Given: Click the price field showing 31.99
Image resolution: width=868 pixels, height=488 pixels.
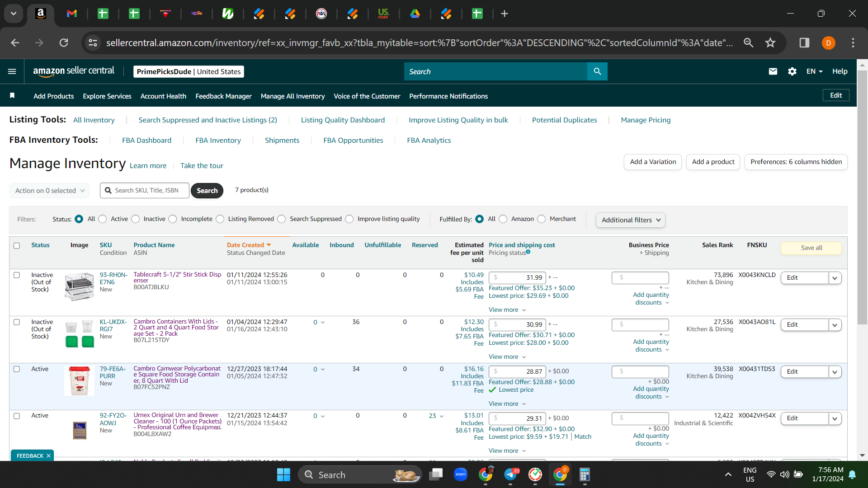Looking at the screenshot, I should pos(517,277).
